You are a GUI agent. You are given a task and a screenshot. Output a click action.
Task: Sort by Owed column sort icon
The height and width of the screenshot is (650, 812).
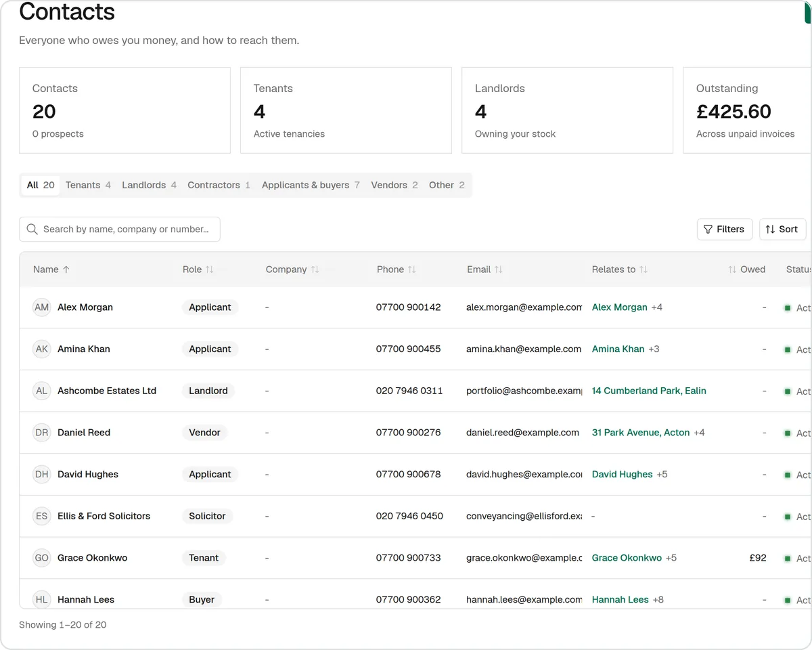pyautogui.click(x=732, y=269)
